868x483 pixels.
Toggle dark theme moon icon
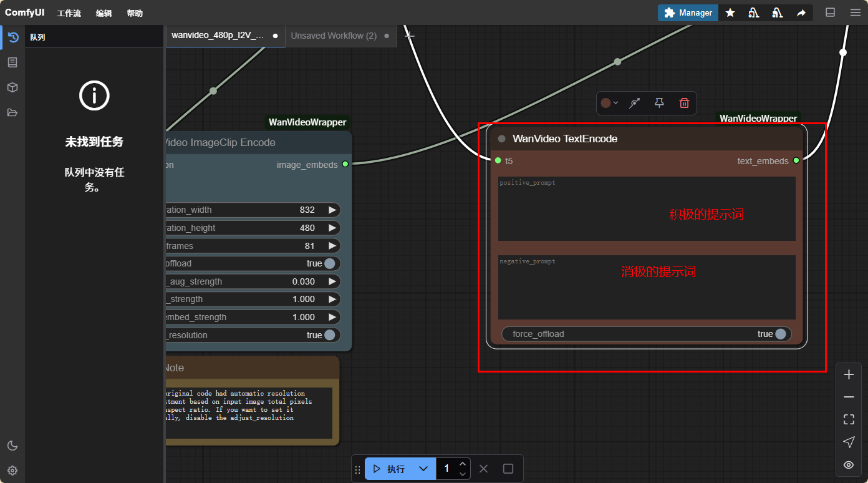click(12, 446)
